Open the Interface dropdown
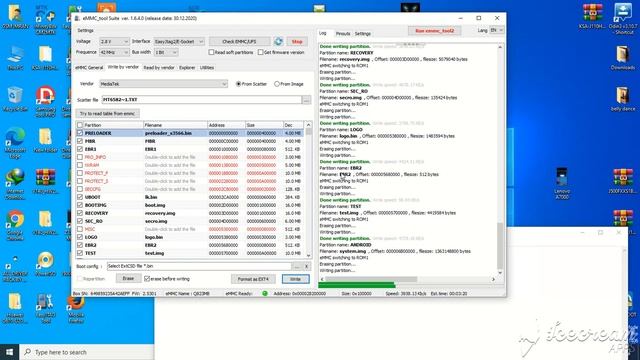The image size is (640, 360). point(179,42)
